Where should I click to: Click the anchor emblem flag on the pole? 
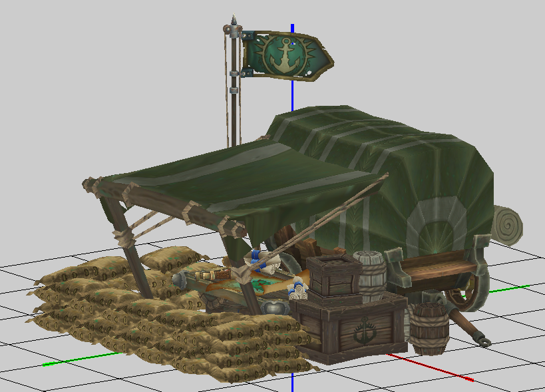[287, 56]
